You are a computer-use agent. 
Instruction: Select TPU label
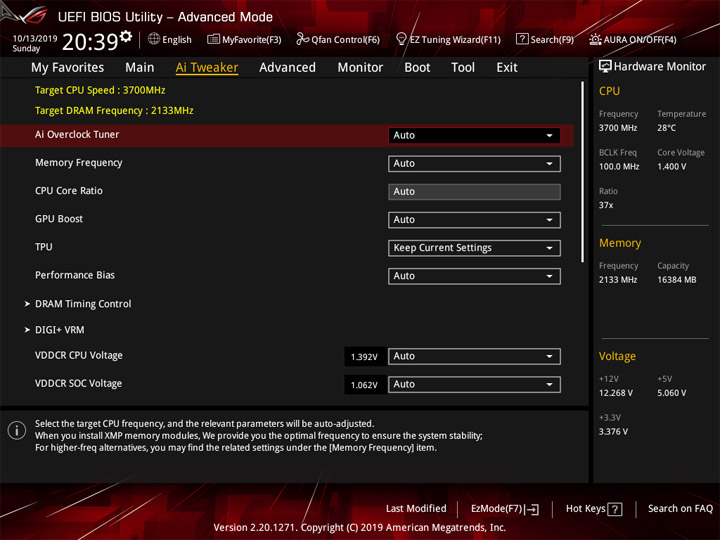pos(44,247)
